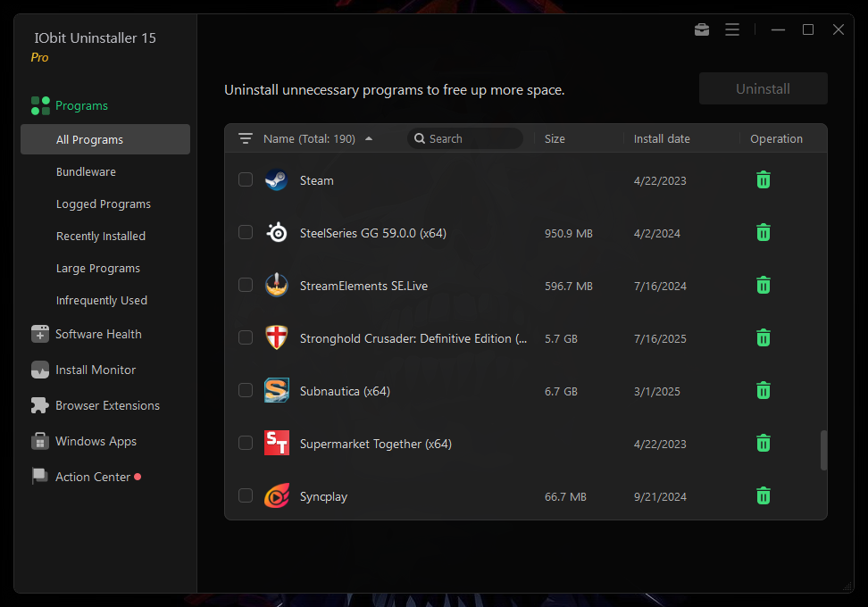Check Supermarket Together checkbox
This screenshot has height=607, width=868.
pyautogui.click(x=246, y=443)
